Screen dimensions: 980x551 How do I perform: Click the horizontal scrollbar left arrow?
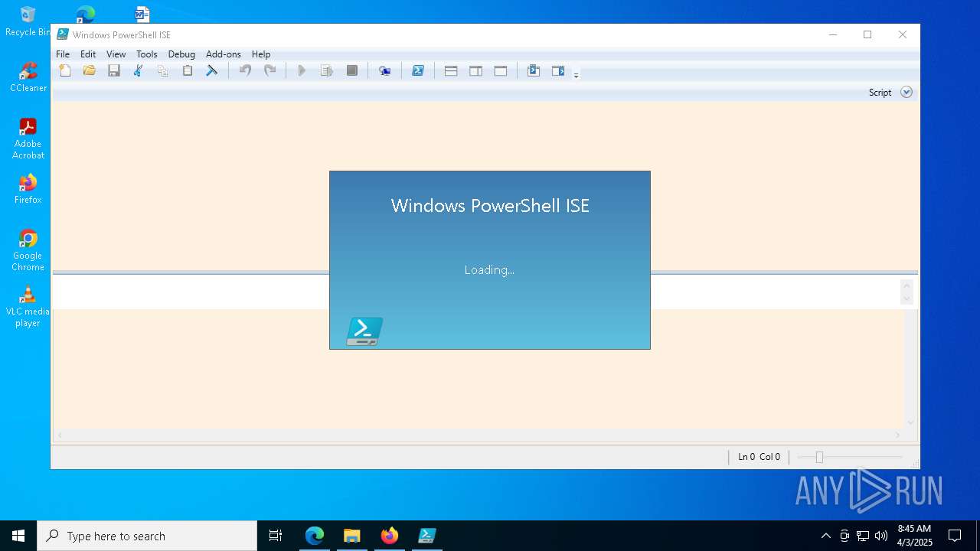[x=60, y=435]
